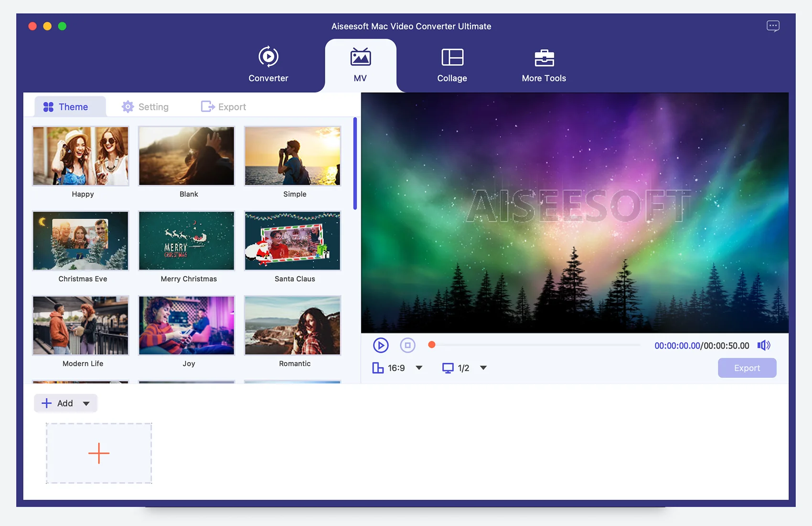
Task: Open the Add dropdown arrow
Action: pyautogui.click(x=86, y=403)
